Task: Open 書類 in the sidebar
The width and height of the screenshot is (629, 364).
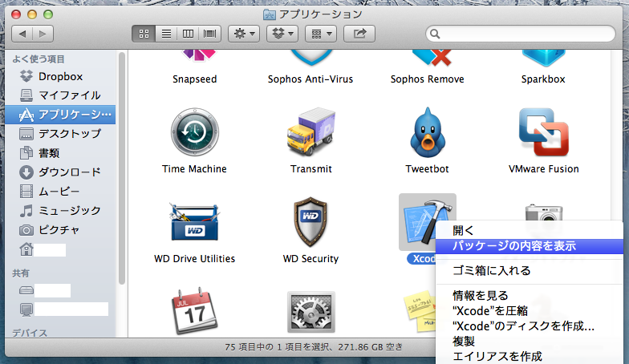Action: 60,152
